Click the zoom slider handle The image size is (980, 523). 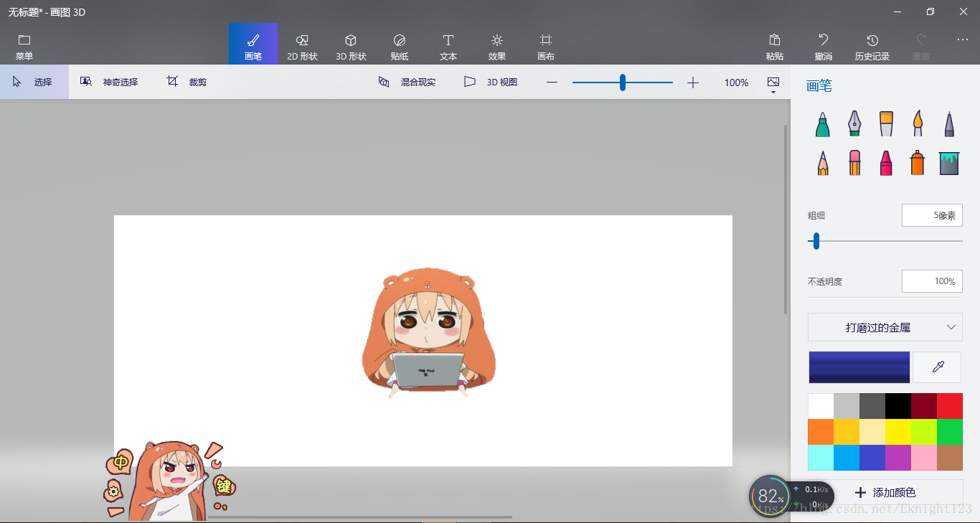(x=623, y=83)
